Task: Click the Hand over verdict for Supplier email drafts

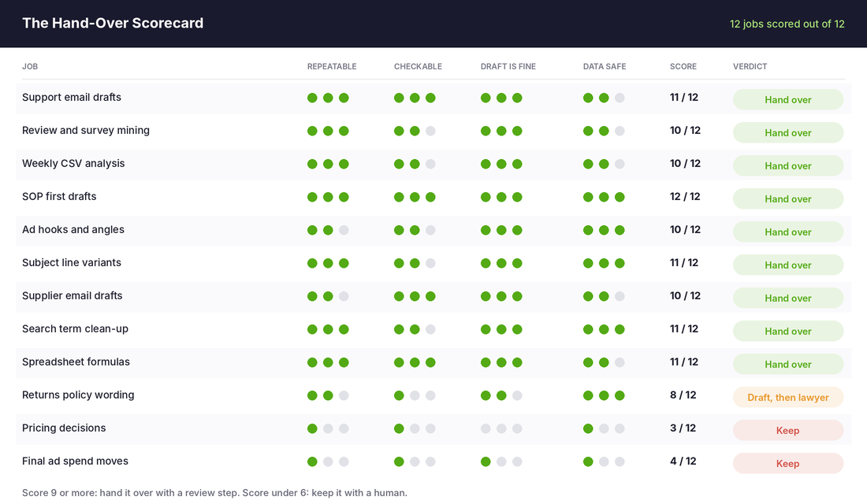Action: click(788, 298)
